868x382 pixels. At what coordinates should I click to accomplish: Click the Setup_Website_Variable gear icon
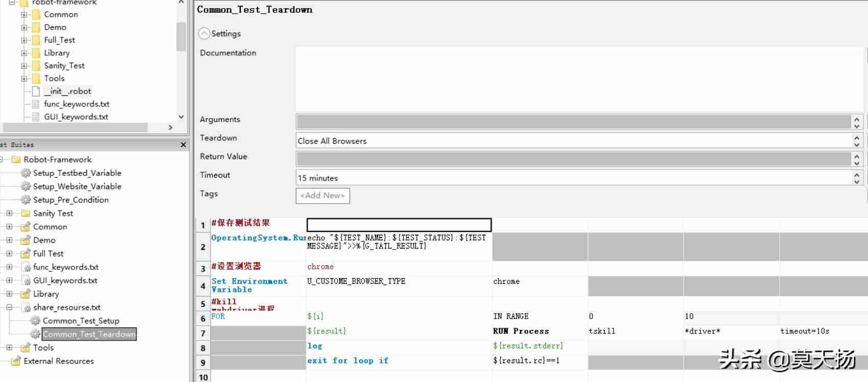coord(26,186)
